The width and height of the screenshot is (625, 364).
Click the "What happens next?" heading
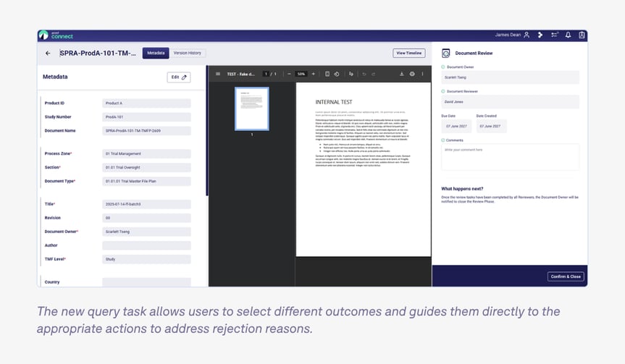(462, 189)
